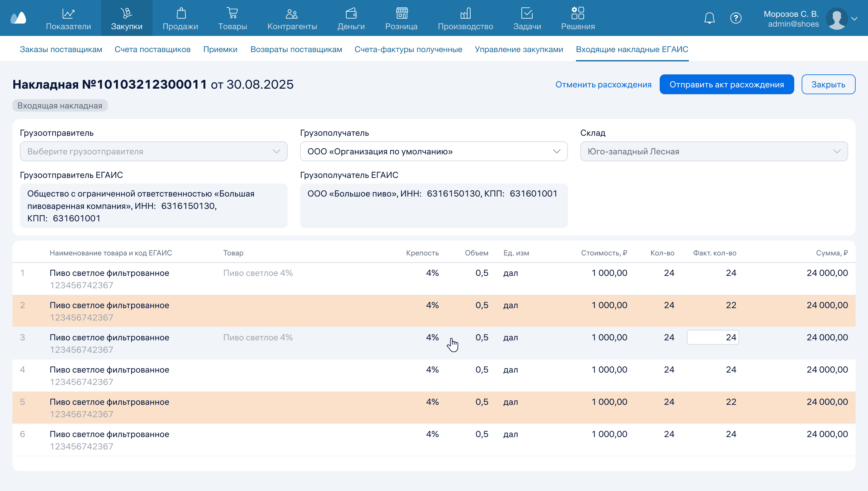
Task: Click Отменить расхождения link
Action: click(x=603, y=84)
